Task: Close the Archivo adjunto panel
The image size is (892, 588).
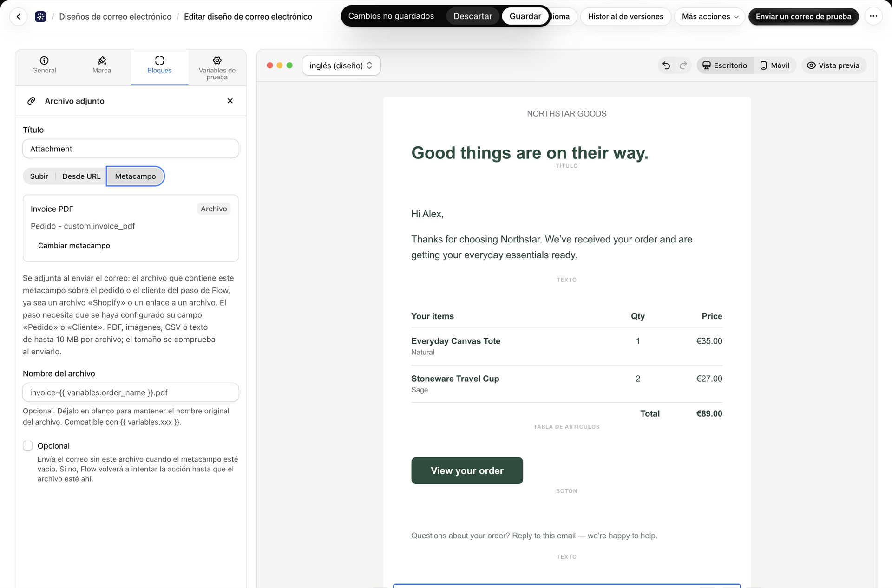Action: pos(230,101)
